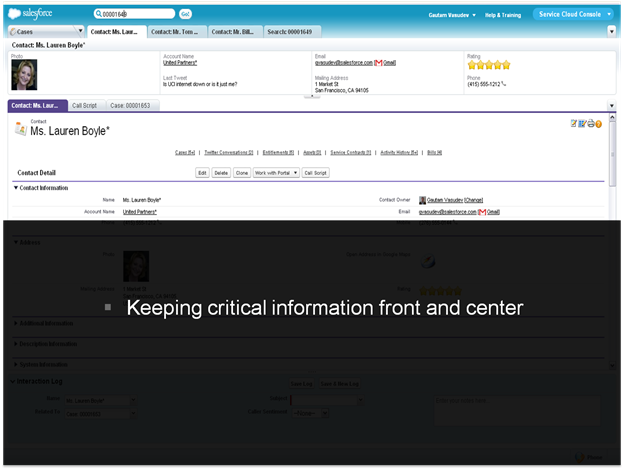Click the orange help question icon
The height and width of the screenshot is (470, 624).
coord(599,124)
